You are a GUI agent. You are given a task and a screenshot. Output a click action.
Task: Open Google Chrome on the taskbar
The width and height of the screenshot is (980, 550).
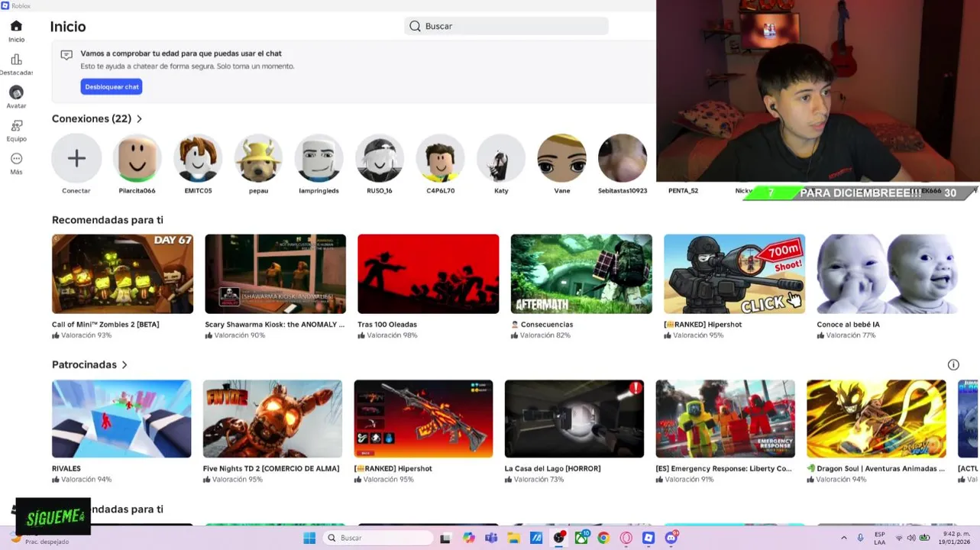(603, 538)
